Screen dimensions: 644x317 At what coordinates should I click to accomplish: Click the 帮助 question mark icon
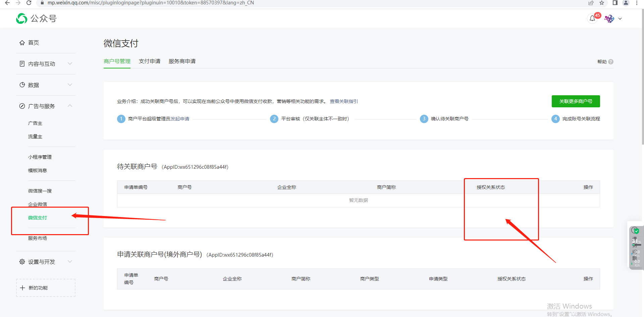[x=611, y=62]
